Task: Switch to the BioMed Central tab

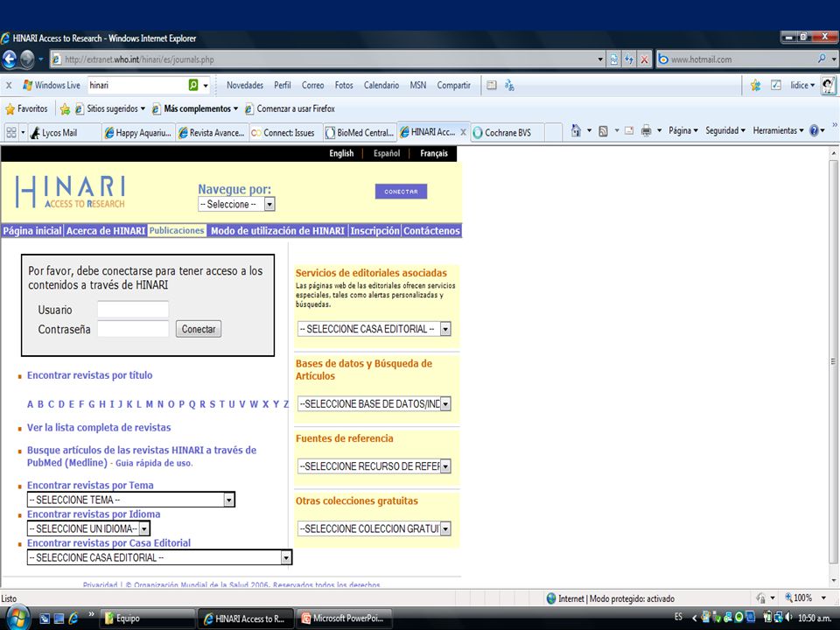Action: point(360,133)
